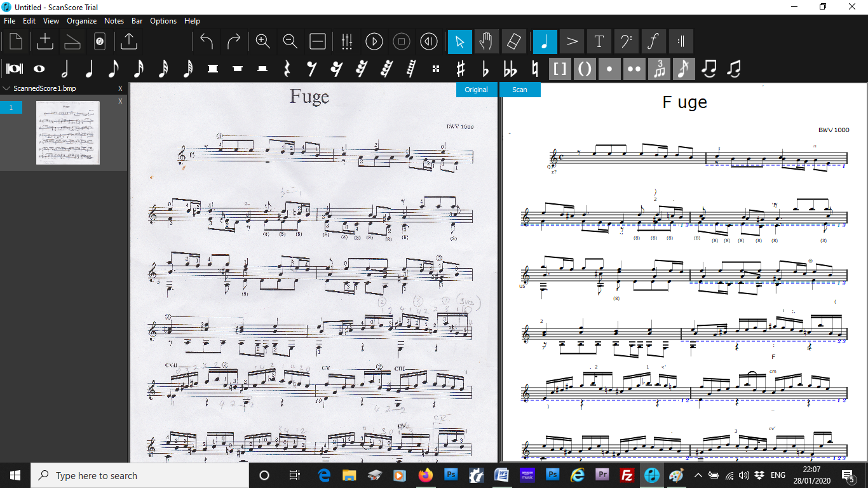Image resolution: width=868 pixels, height=488 pixels.
Task: Click the import file icon
Action: (45, 42)
